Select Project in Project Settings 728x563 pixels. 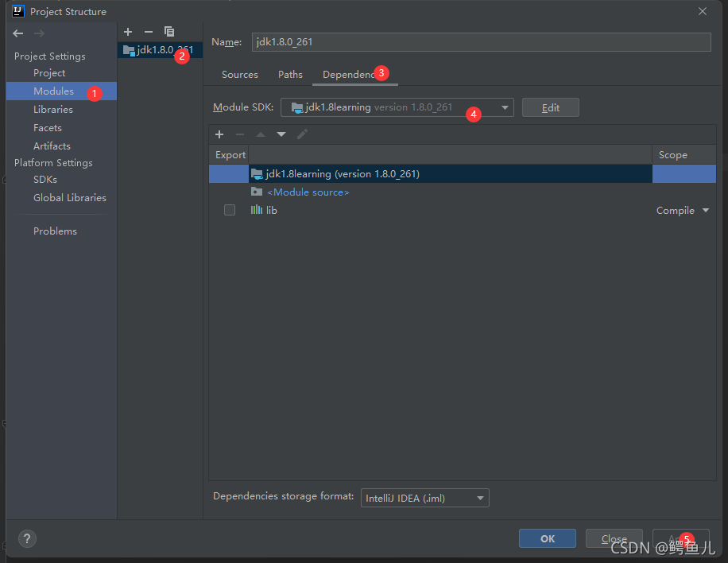click(x=49, y=73)
